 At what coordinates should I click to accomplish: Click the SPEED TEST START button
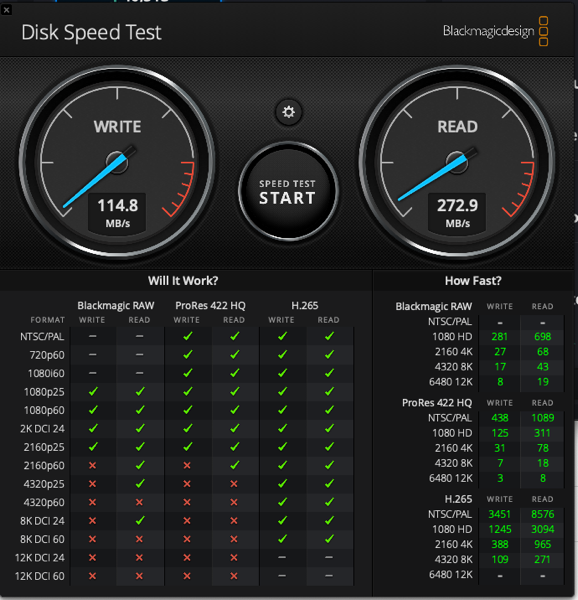tap(288, 191)
